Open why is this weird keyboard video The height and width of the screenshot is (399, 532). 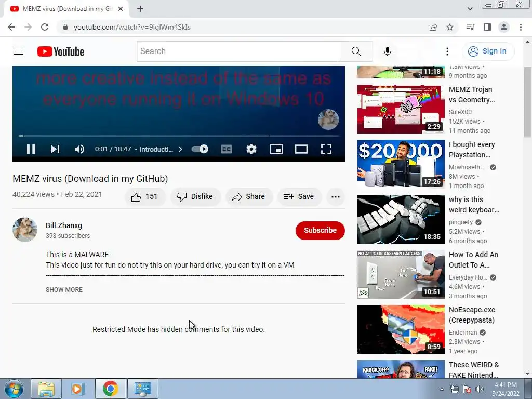pos(401,219)
